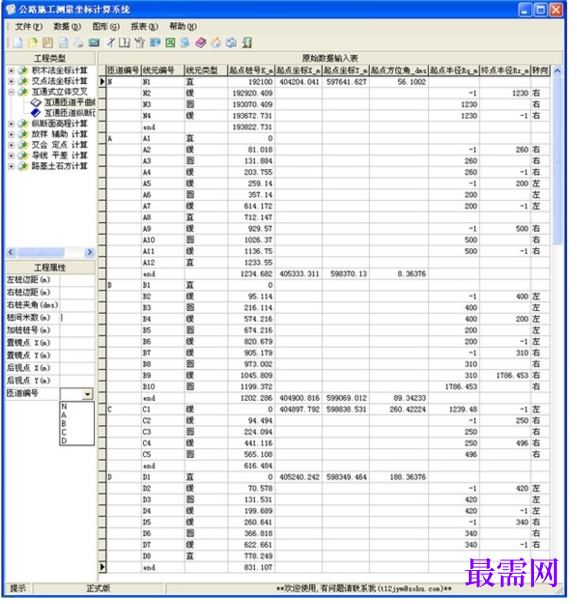Click the tree panel scroll-right arrow
The width and height of the screenshot is (577, 604).
click(89, 252)
